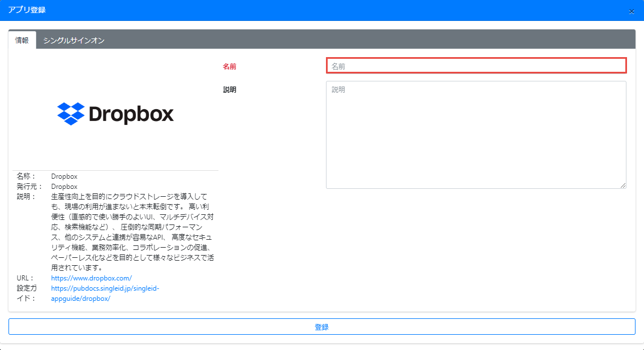
Task: Click the 設定ガイド： label
Action: tap(27, 293)
